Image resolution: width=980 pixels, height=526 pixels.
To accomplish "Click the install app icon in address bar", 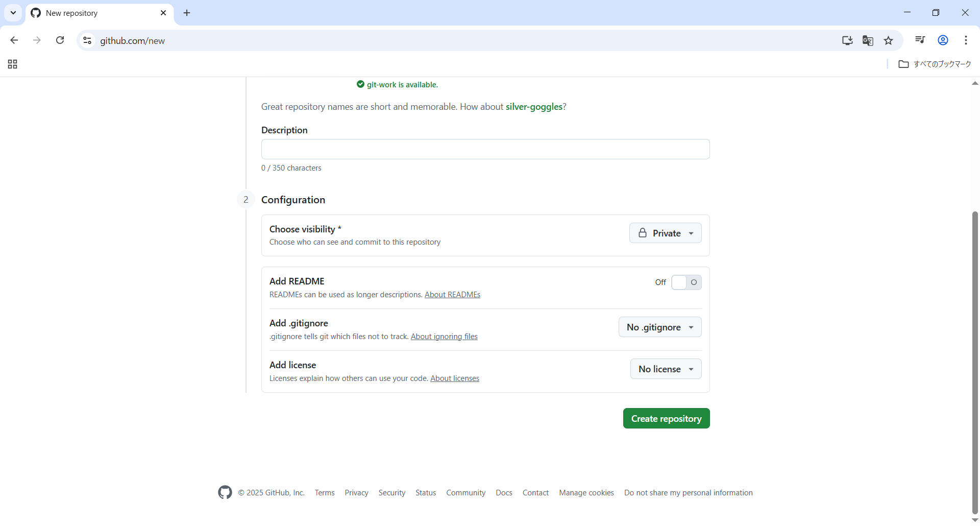I will [x=847, y=40].
